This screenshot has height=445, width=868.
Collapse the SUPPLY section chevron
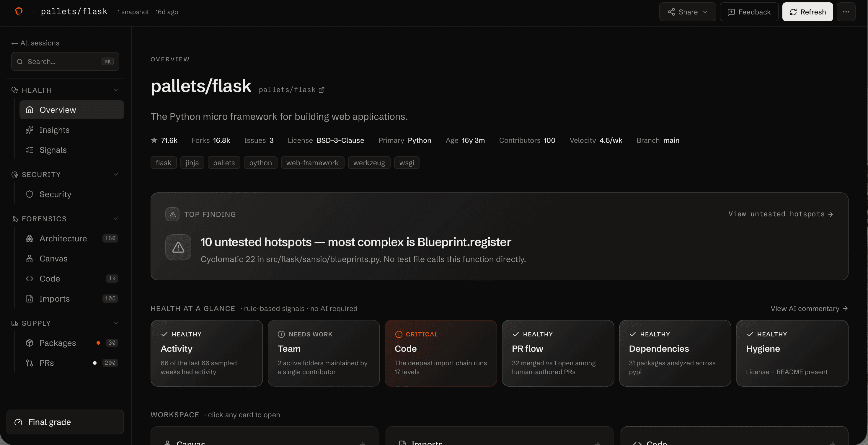116,323
